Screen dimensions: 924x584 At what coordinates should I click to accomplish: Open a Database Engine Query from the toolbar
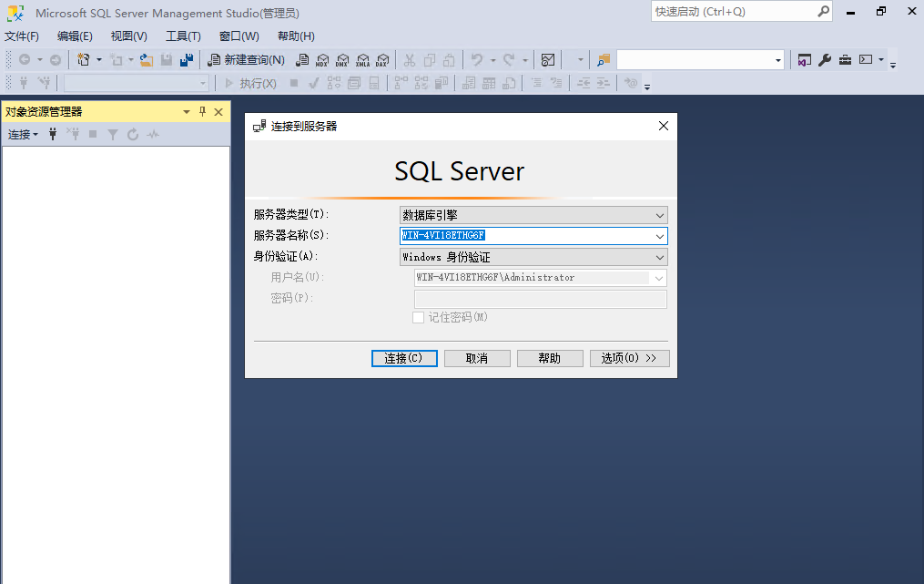[x=302, y=59]
